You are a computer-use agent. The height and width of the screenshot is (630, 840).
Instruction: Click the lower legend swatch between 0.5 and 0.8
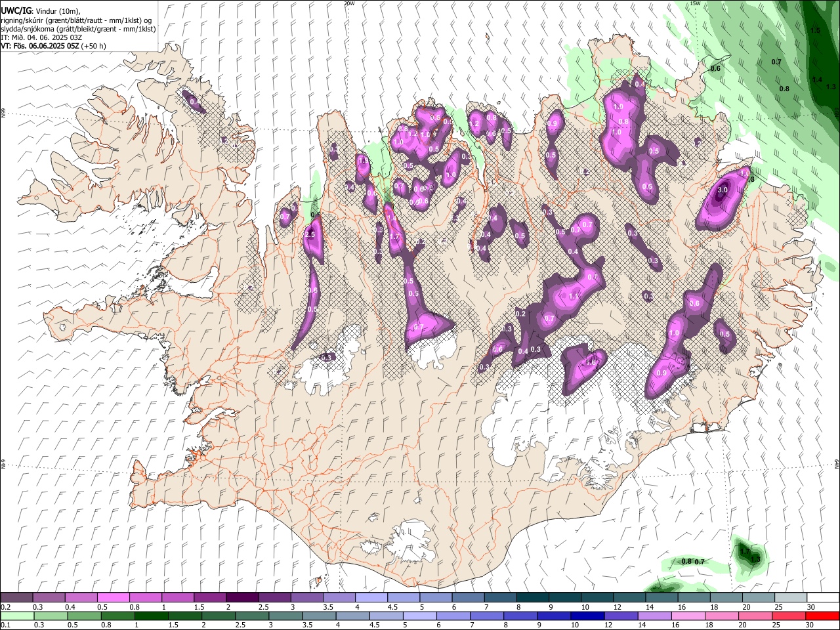click(84, 616)
